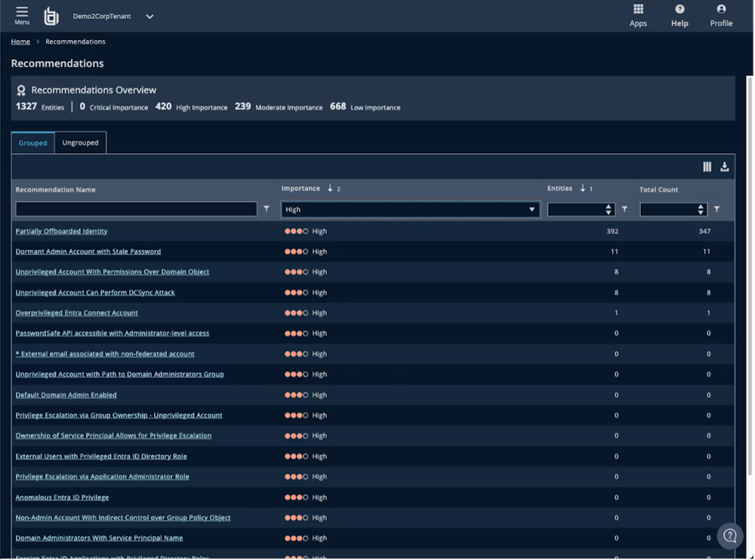This screenshot has width=755, height=560.
Task: Click the Total Count filter number stepper
Action: [701, 210]
